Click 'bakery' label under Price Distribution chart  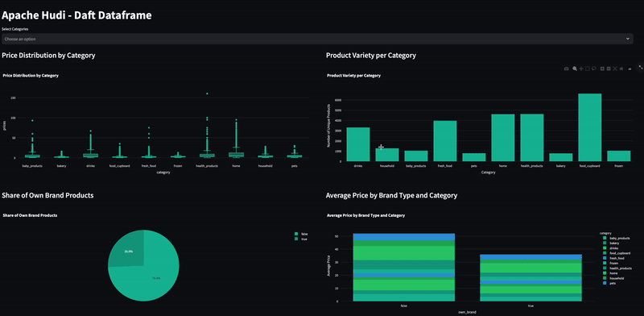(61, 166)
